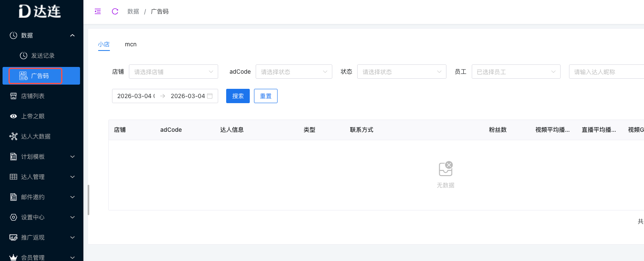This screenshot has height=261, width=644.
Task: Open the adCode status dropdown
Action: tap(294, 72)
